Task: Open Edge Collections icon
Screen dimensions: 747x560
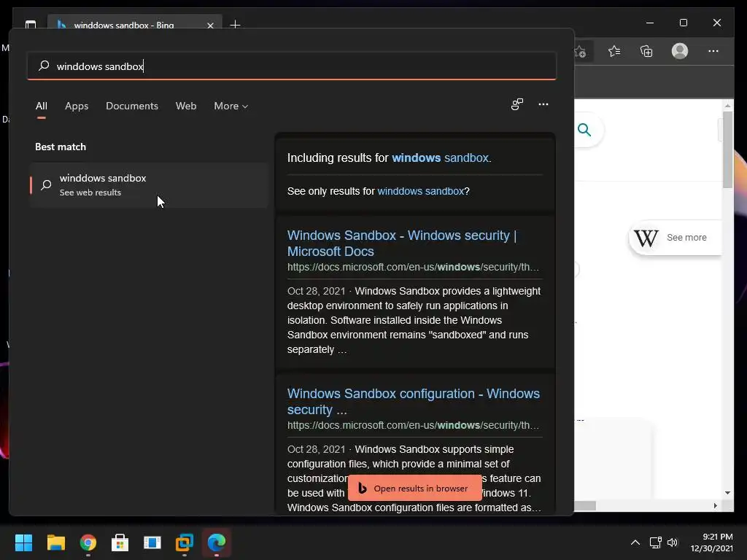Action: [646, 51]
